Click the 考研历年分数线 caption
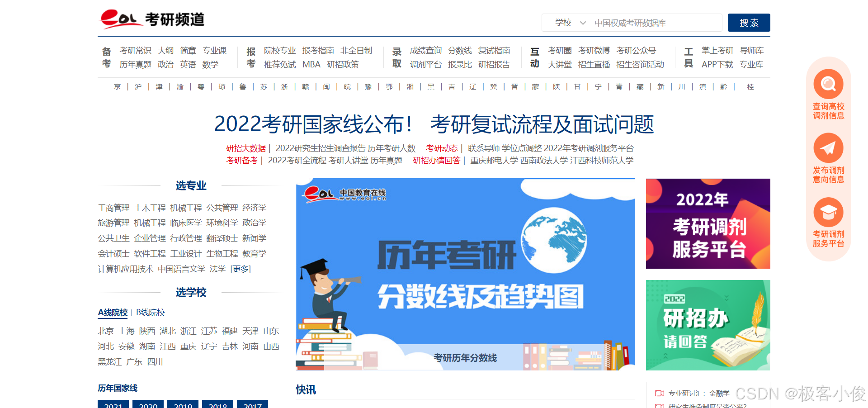868x408 pixels. [x=465, y=358]
